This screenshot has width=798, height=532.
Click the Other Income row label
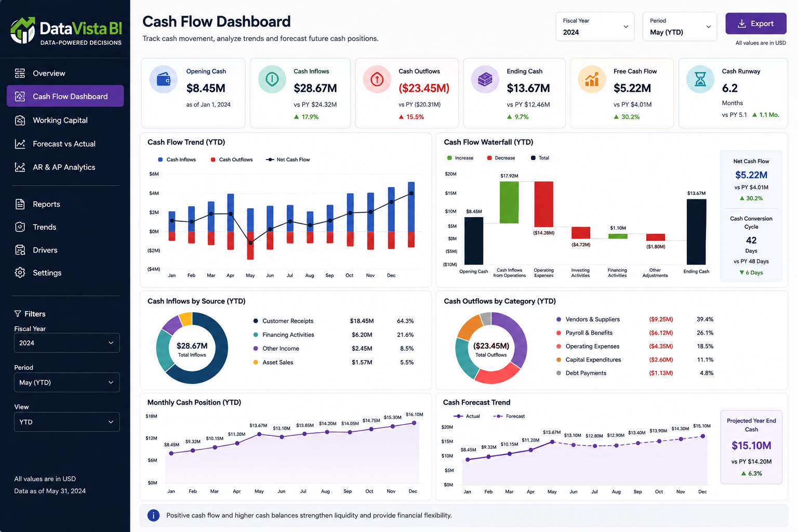(x=281, y=349)
